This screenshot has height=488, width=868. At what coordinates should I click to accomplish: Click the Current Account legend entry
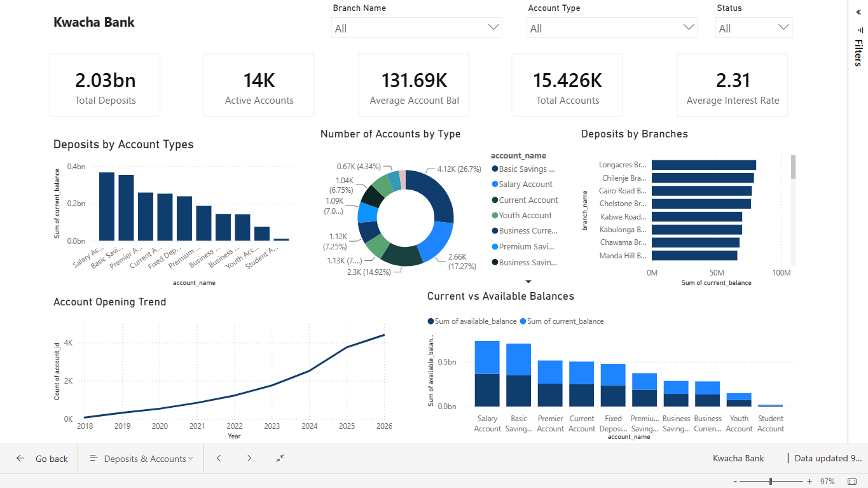525,200
